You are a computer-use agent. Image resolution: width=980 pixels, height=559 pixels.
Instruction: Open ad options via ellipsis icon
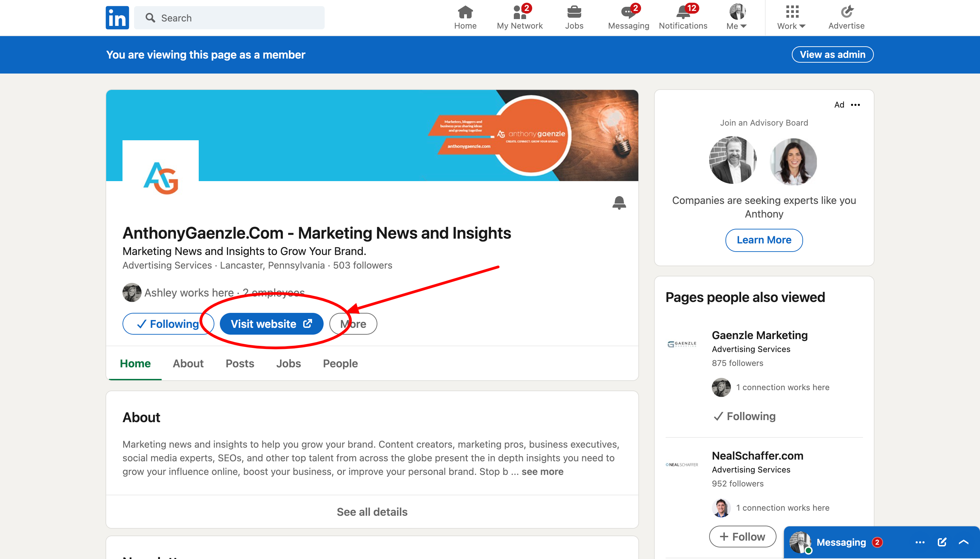click(856, 105)
